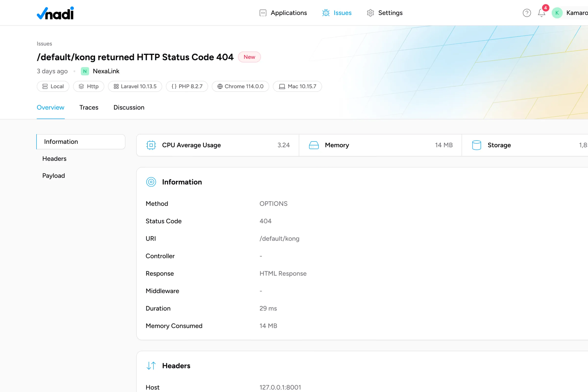Open the Discussion tab
The width and height of the screenshot is (588, 392).
[x=129, y=108]
